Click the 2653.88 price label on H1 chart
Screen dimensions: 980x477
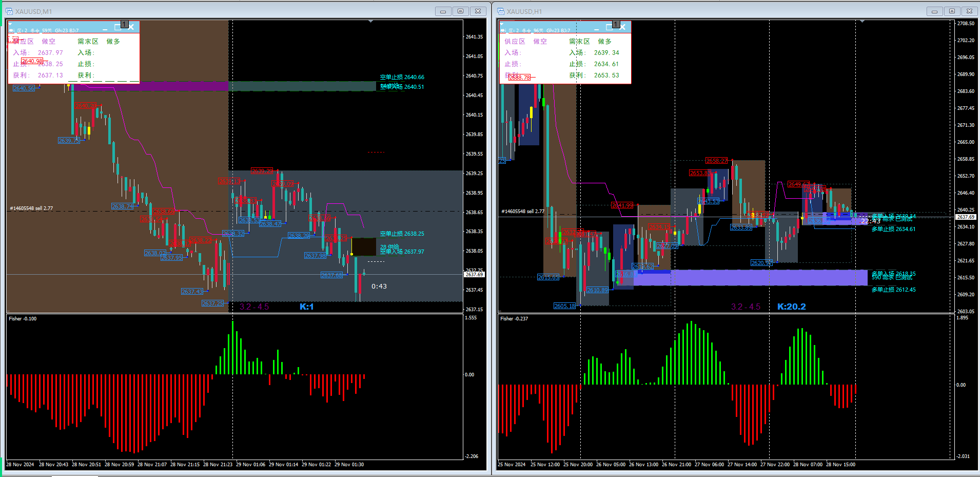700,173
